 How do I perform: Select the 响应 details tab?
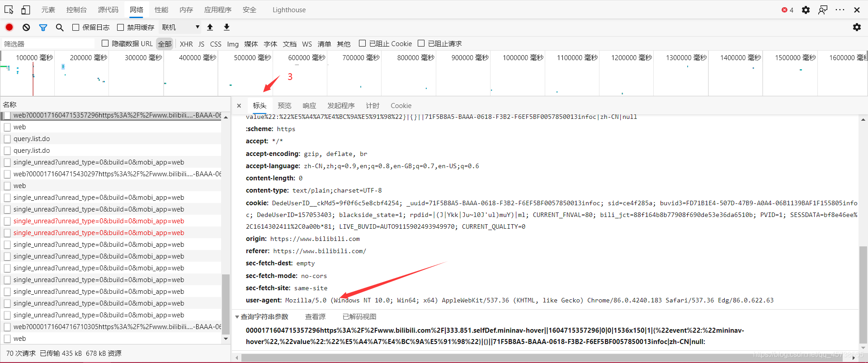pos(309,105)
